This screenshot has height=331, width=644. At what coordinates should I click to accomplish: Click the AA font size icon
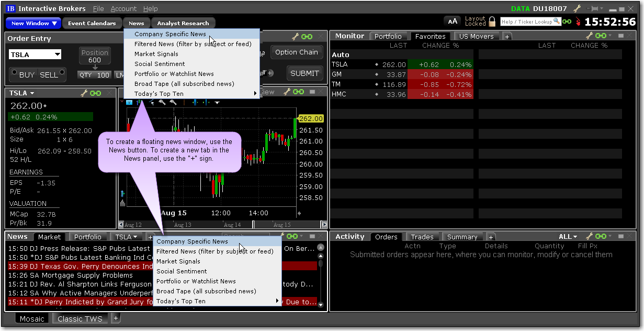point(453,21)
